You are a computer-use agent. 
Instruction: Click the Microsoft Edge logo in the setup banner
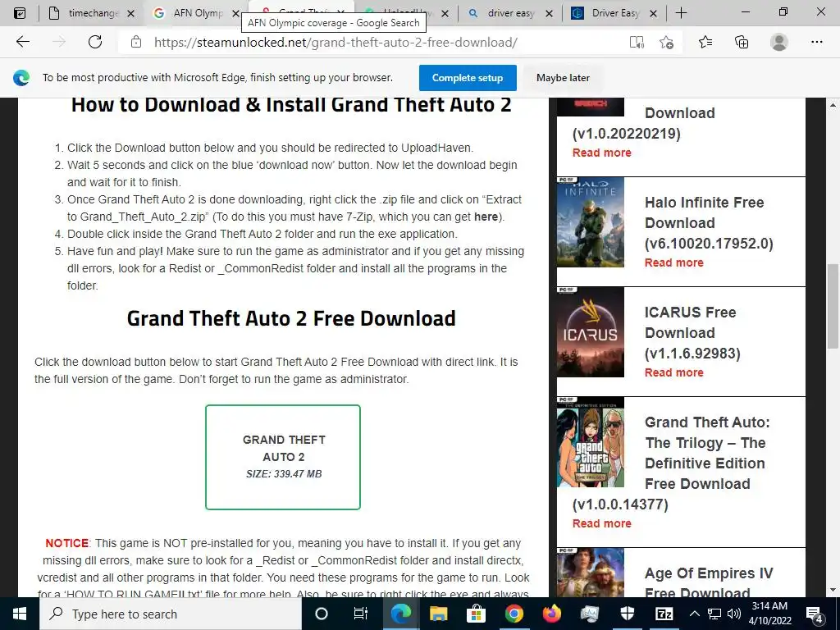21,78
